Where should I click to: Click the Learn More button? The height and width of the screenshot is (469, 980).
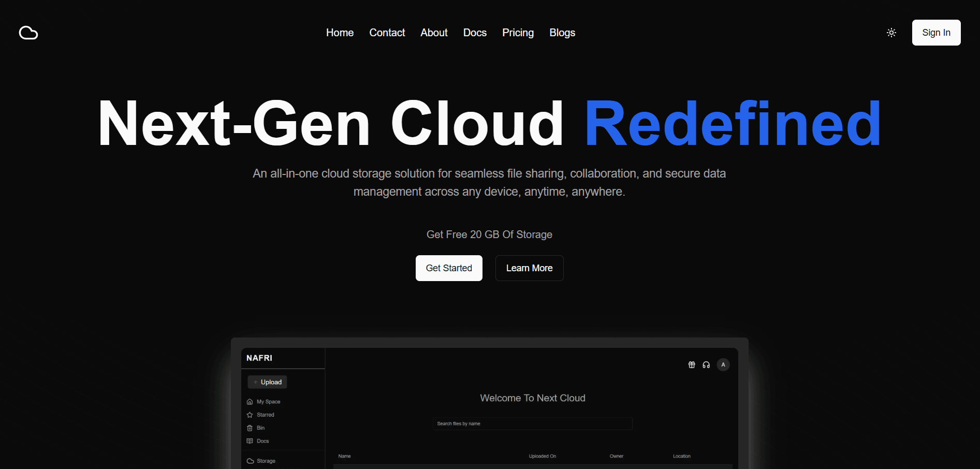click(x=529, y=268)
